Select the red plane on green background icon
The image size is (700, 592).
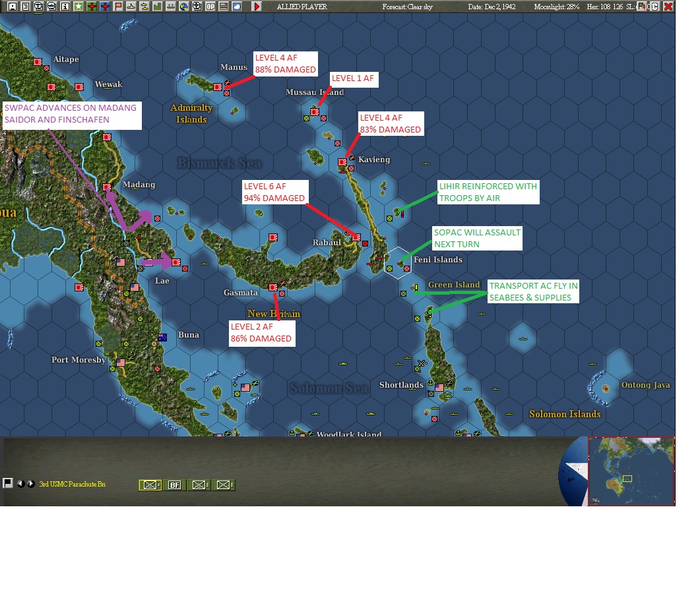click(x=92, y=6)
